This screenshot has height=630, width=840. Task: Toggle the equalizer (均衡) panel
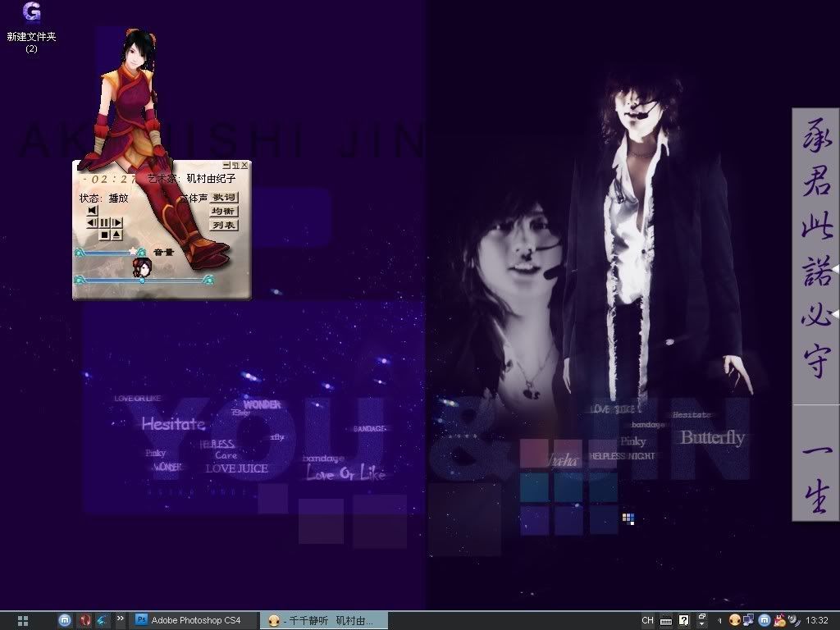click(x=223, y=211)
